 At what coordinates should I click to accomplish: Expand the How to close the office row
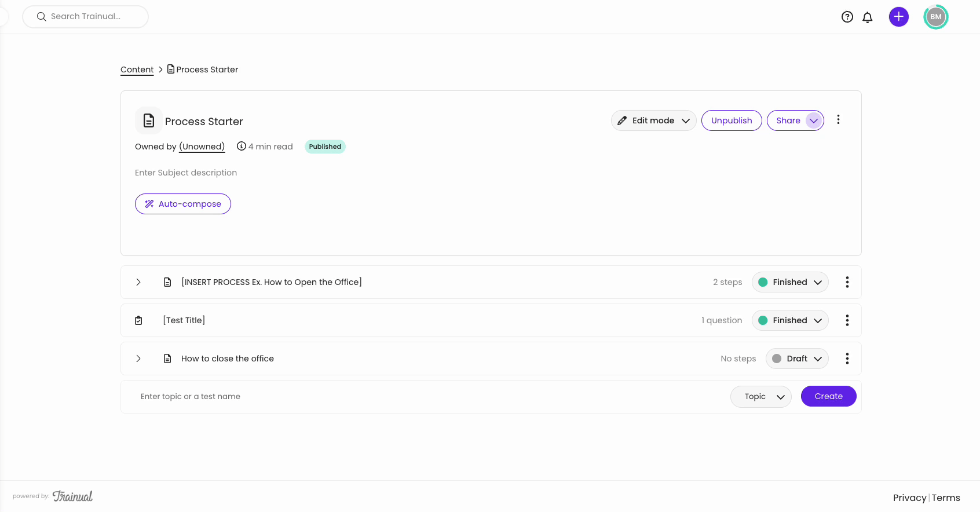[x=138, y=359]
